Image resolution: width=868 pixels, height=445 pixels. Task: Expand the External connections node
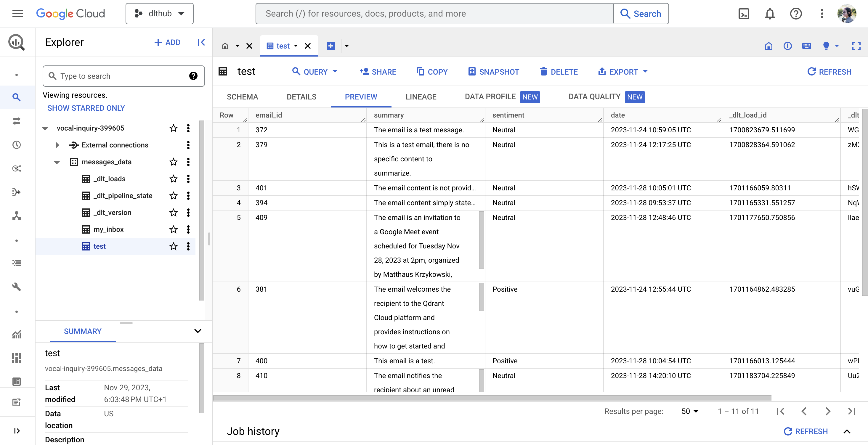pyautogui.click(x=57, y=145)
